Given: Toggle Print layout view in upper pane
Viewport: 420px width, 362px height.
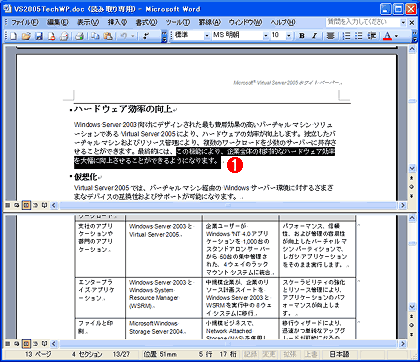Looking at the screenshot, I should [x=26, y=205].
